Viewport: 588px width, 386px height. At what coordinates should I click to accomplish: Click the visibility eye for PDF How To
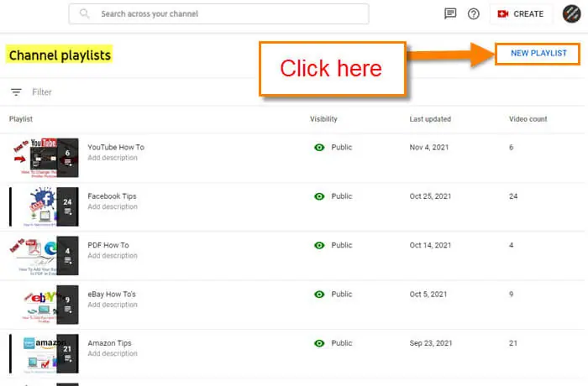(x=319, y=245)
